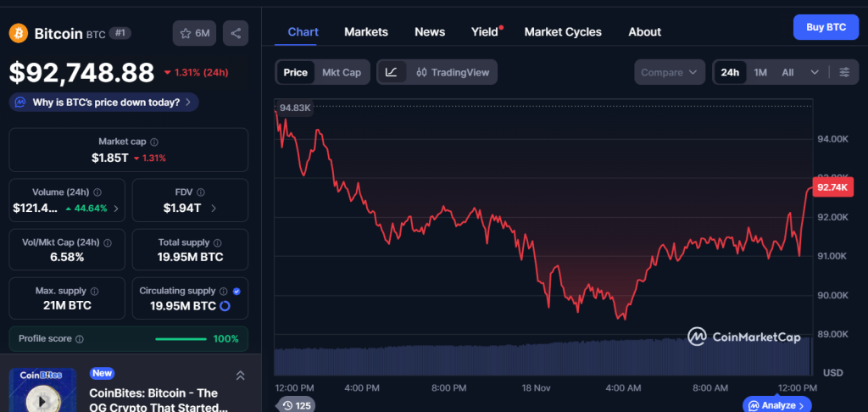Screen dimensions: 868x412
Task: Click the 94.83K high price label
Action: pyautogui.click(x=294, y=108)
